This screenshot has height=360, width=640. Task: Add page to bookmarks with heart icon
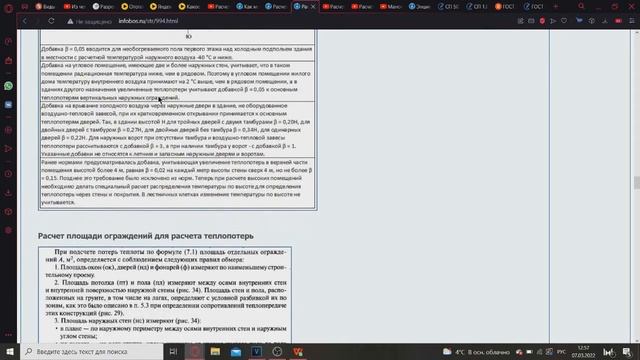tap(564, 21)
